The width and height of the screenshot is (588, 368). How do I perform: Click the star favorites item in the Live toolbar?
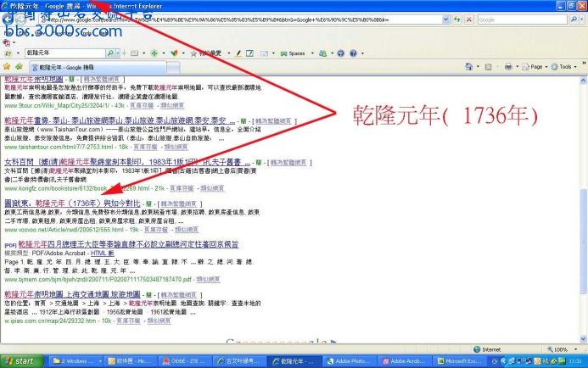(205, 53)
